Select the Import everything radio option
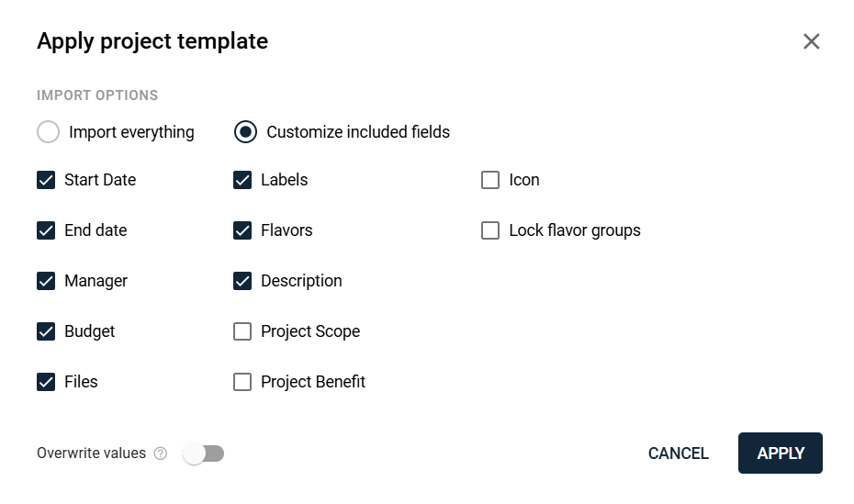This screenshot has height=504, width=854. [48, 131]
